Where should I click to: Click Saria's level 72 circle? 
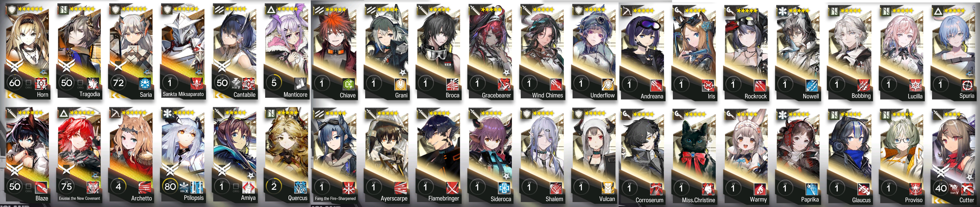(x=118, y=83)
